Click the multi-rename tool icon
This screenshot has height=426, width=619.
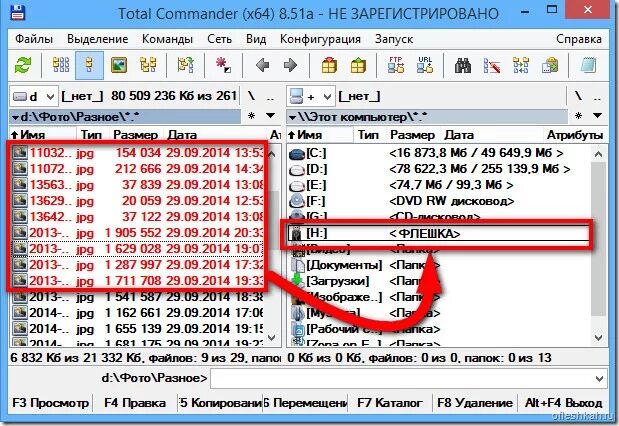click(x=492, y=65)
